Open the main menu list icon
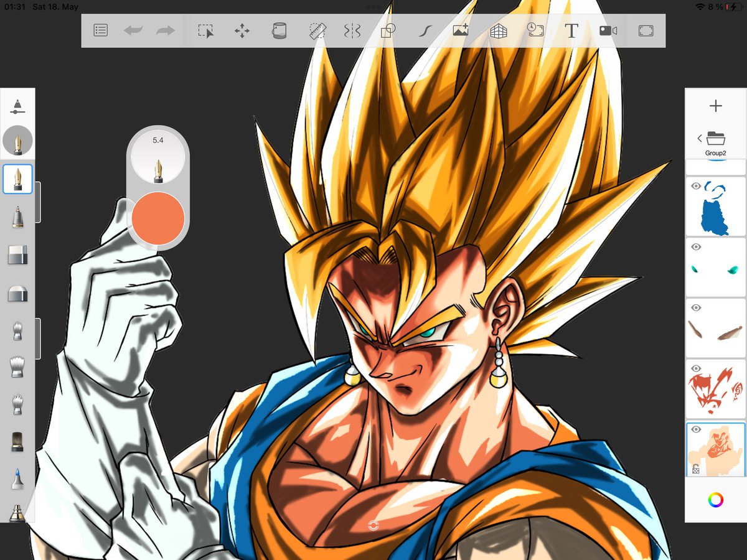This screenshot has width=747, height=560. tap(100, 30)
